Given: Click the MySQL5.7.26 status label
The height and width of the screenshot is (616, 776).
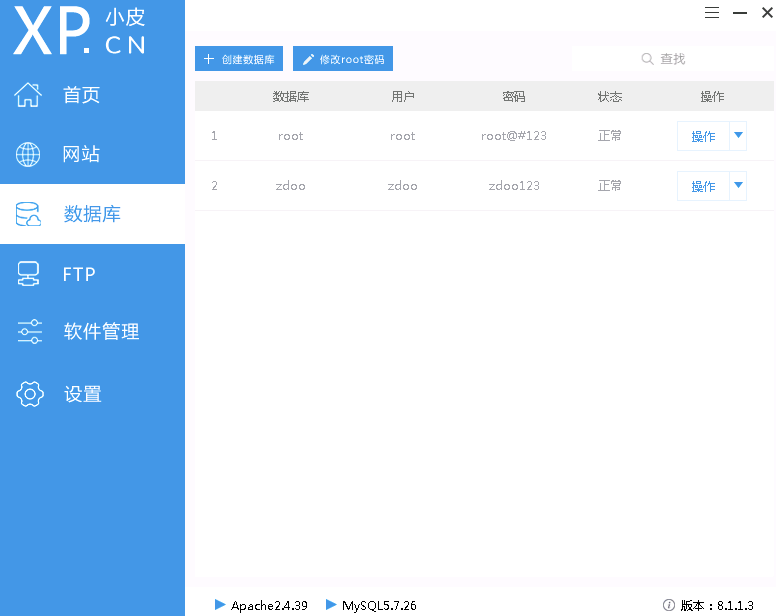Looking at the screenshot, I should click(x=379, y=605).
